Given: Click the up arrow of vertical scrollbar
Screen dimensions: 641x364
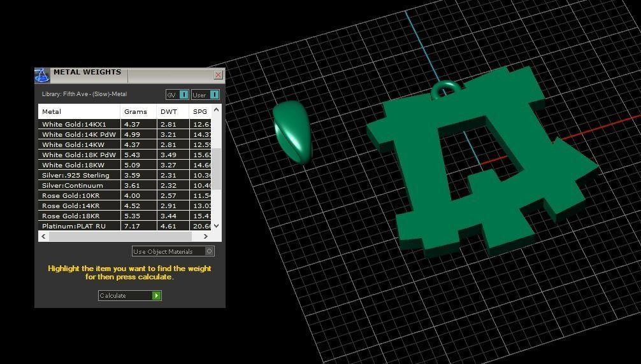Looking at the screenshot, I should (x=216, y=109).
